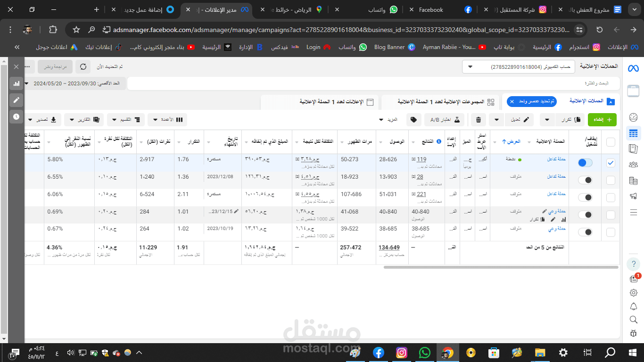
Task: Open ads reporting icon in sidebar
Action: 633,149
